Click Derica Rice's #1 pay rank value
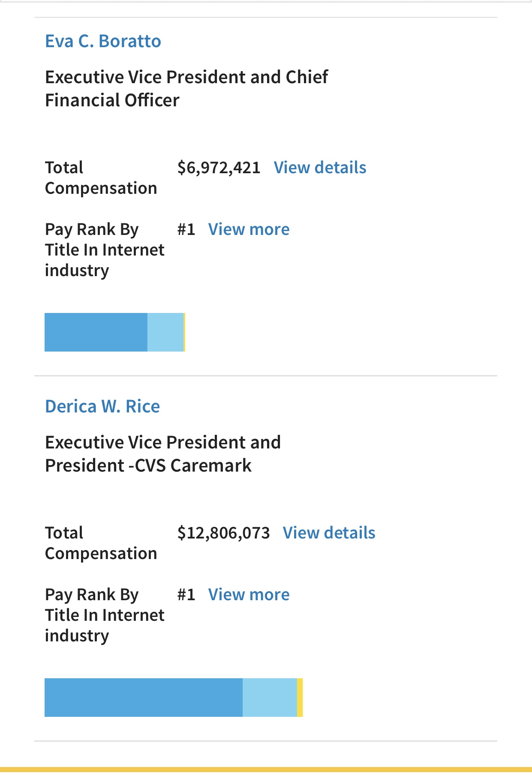Screen dimensions: 532x776 [186, 595]
